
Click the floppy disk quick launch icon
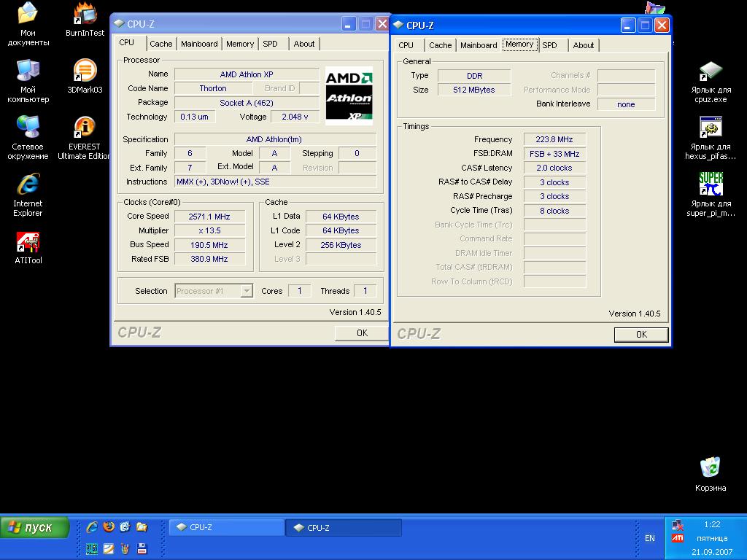[x=142, y=548]
